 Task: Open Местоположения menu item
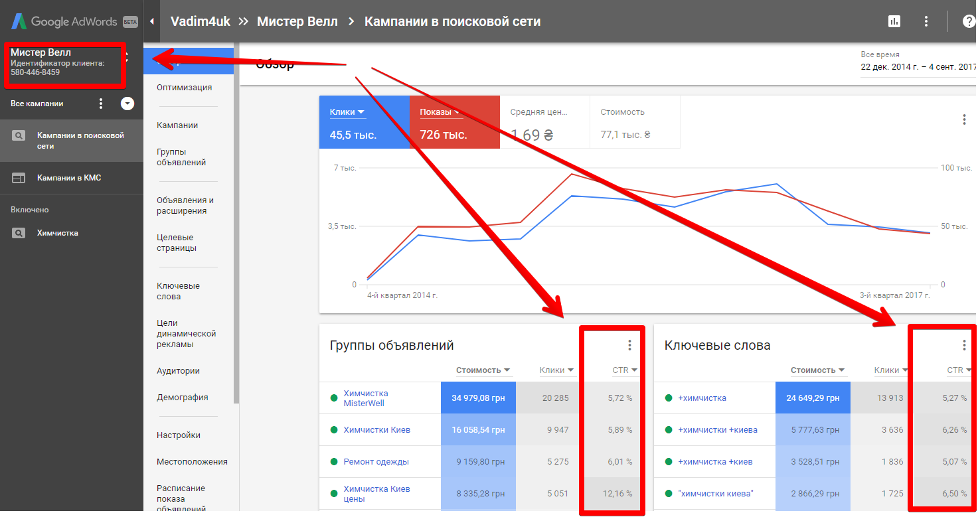(x=192, y=462)
